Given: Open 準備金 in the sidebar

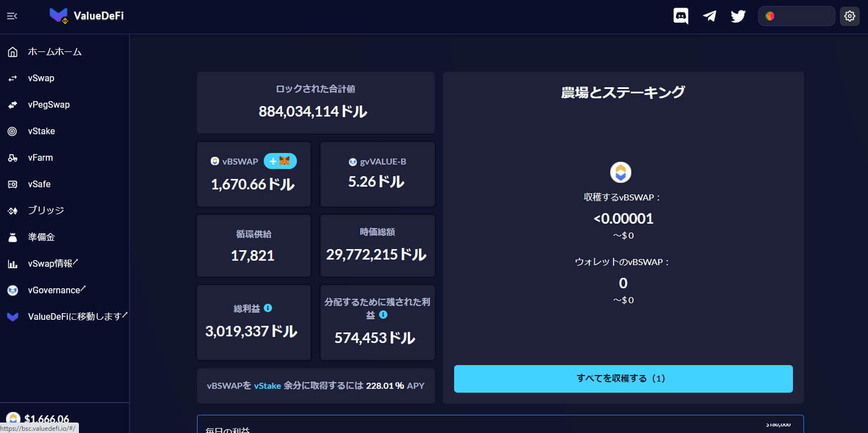Looking at the screenshot, I should pyautogui.click(x=41, y=237).
